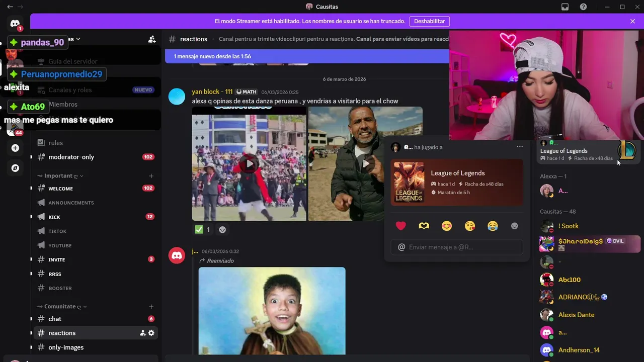Image resolution: width=644 pixels, height=362 pixels.
Task: Go back with the arrow in title bar
Action: click(10, 7)
